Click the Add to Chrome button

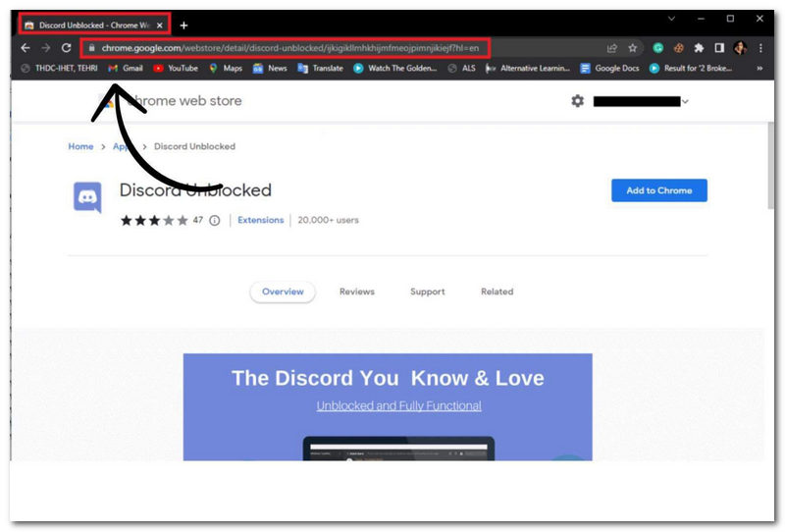658,190
